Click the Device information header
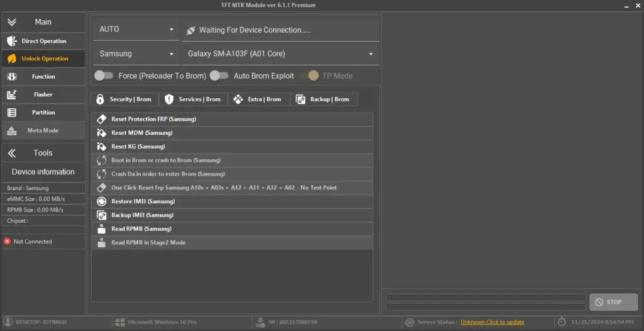The image size is (644, 331). (43, 172)
